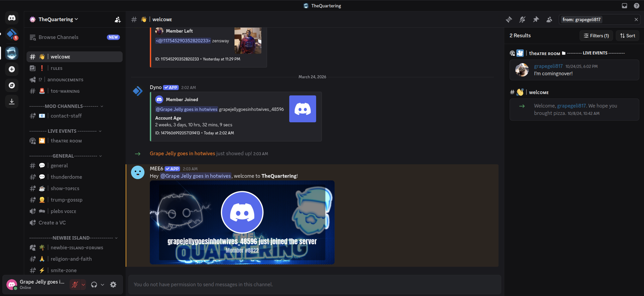Image resolution: width=644 pixels, height=296 pixels.
Task: Open the inbox icon in title bar
Action: coord(625,6)
